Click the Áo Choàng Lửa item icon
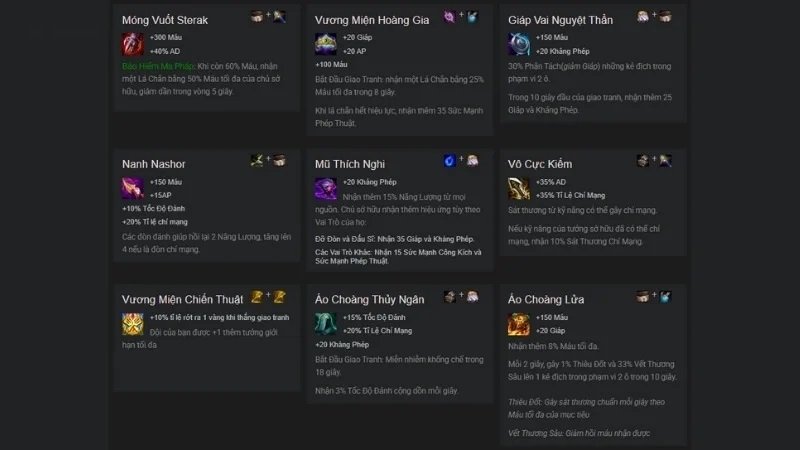This screenshot has width=800, height=450. tap(519, 324)
